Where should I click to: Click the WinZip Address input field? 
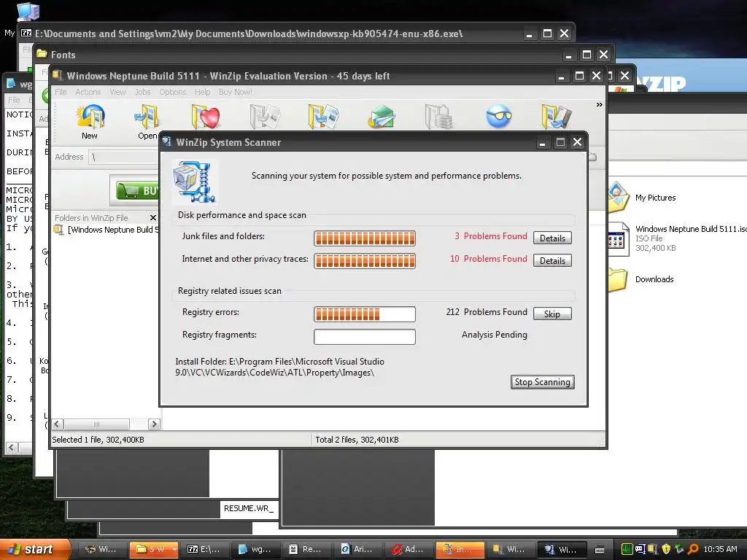click(125, 157)
